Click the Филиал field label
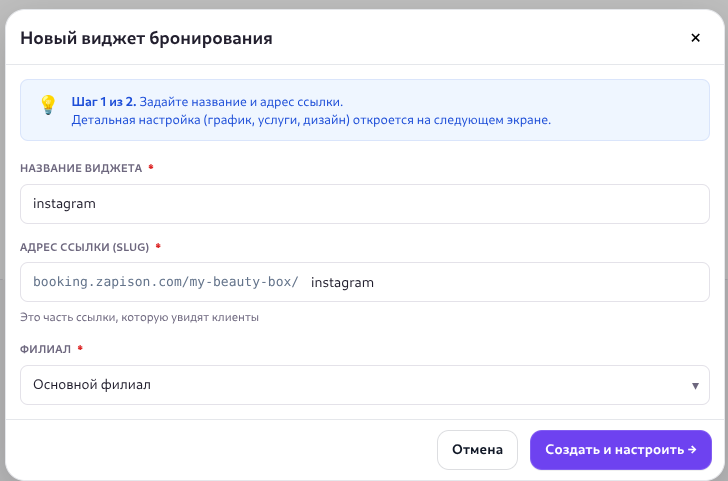728x481 pixels. click(x=44, y=349)
